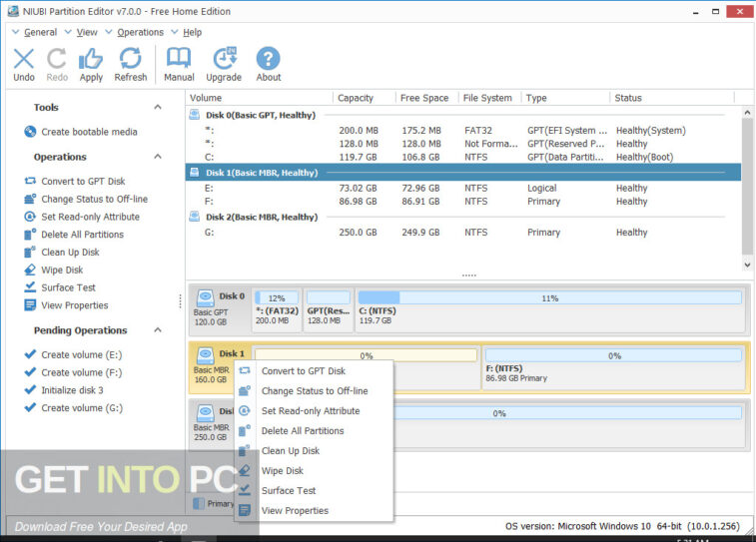
Task: Select FAT32 partition 12% usage bar
Action: (x=277, y=297)
